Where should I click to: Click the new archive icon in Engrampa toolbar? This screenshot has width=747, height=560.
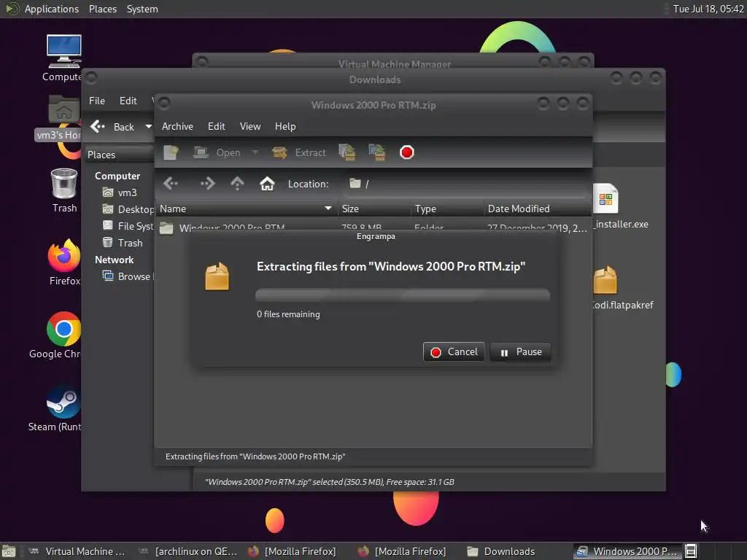tap(171, 152)
